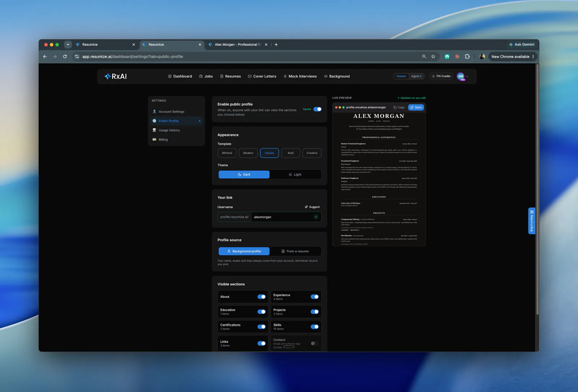This screenshot has width=578, height=392.
Task: Switch to the Alex Morgan browser tab
Action: (x=237, y=44)
